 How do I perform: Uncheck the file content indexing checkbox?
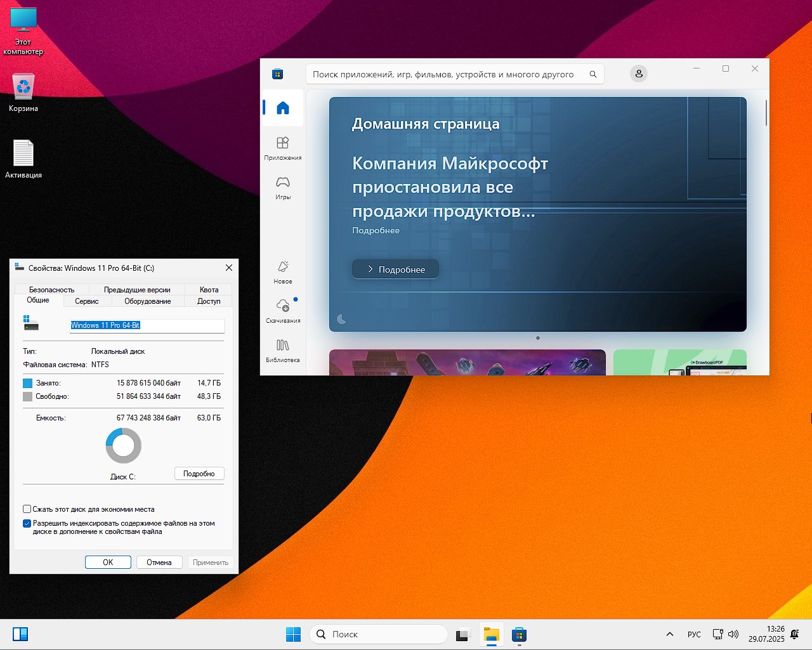27,524
